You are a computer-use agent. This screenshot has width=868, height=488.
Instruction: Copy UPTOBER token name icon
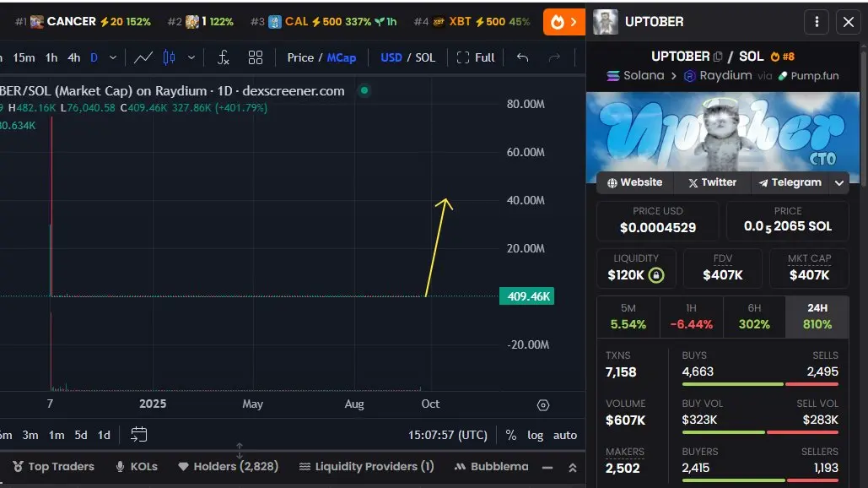(x=718, y=57)
